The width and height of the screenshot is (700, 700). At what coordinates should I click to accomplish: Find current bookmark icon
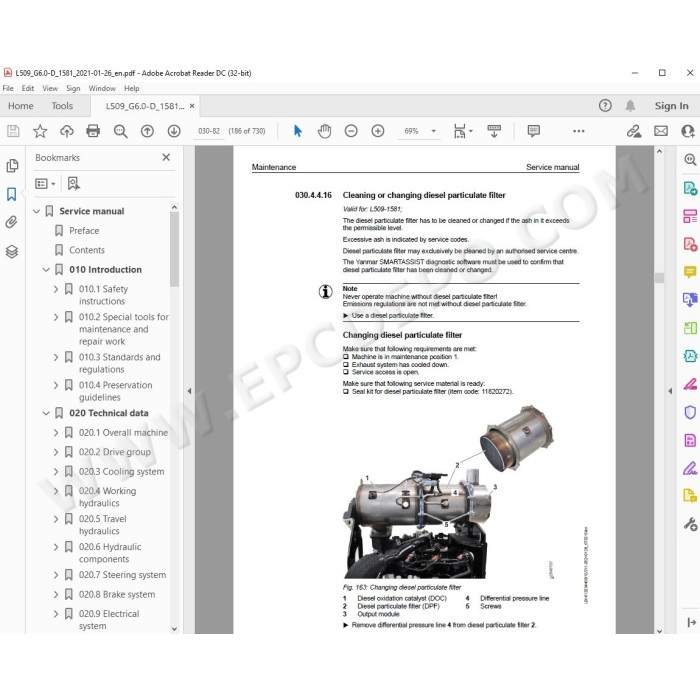(74, 183)
